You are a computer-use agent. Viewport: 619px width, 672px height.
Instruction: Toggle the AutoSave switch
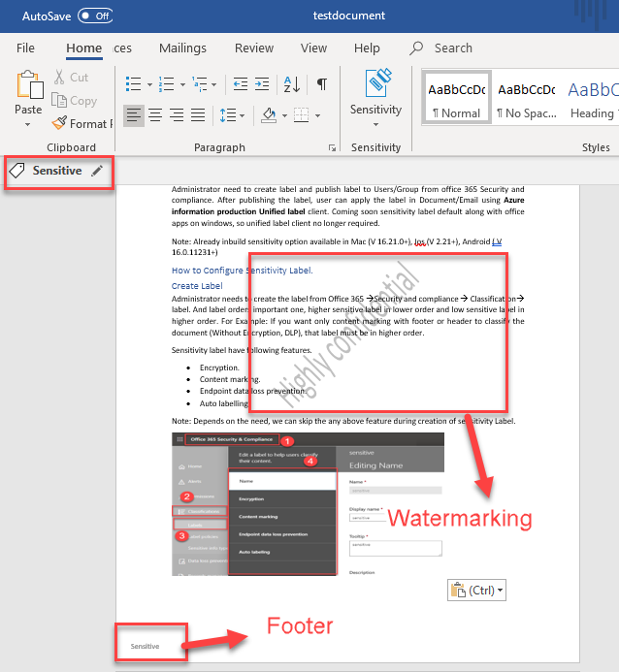click(95, 16)
